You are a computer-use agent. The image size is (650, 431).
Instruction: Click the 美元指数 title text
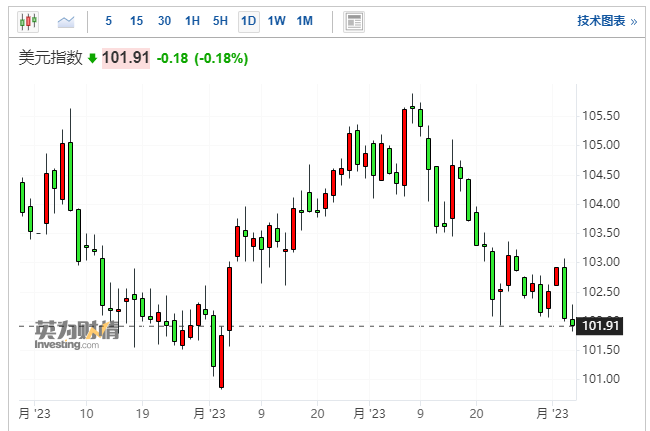click(50, 58)
